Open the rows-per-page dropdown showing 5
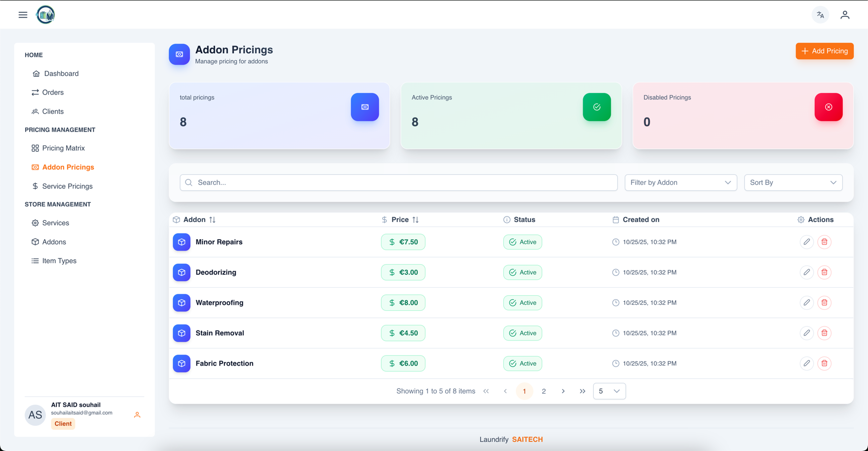 (609, 391)
